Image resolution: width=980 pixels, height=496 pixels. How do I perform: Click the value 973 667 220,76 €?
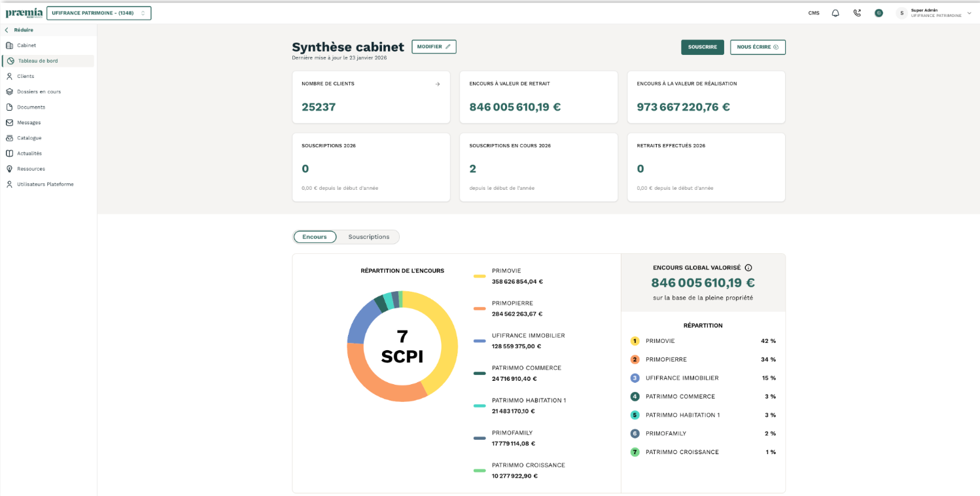pos(684,107)
